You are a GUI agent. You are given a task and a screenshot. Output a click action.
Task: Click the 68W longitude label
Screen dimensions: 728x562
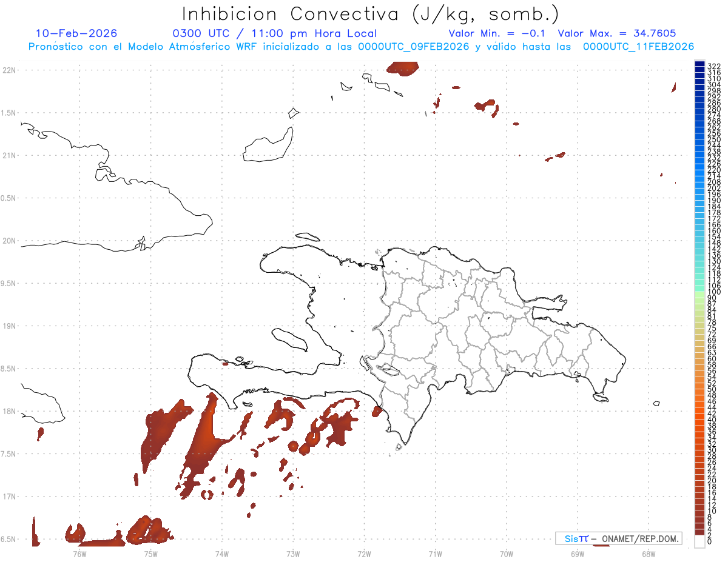coord(649,554)
